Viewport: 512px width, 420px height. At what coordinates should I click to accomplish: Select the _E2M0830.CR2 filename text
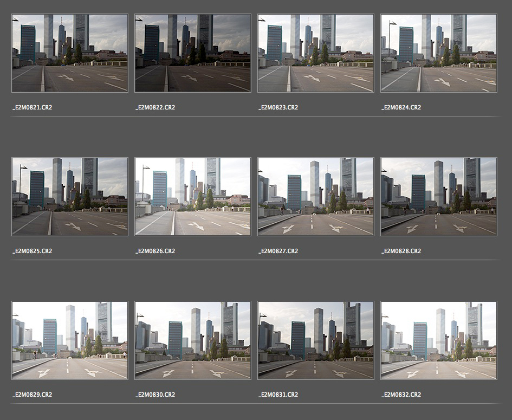point(155,395)
